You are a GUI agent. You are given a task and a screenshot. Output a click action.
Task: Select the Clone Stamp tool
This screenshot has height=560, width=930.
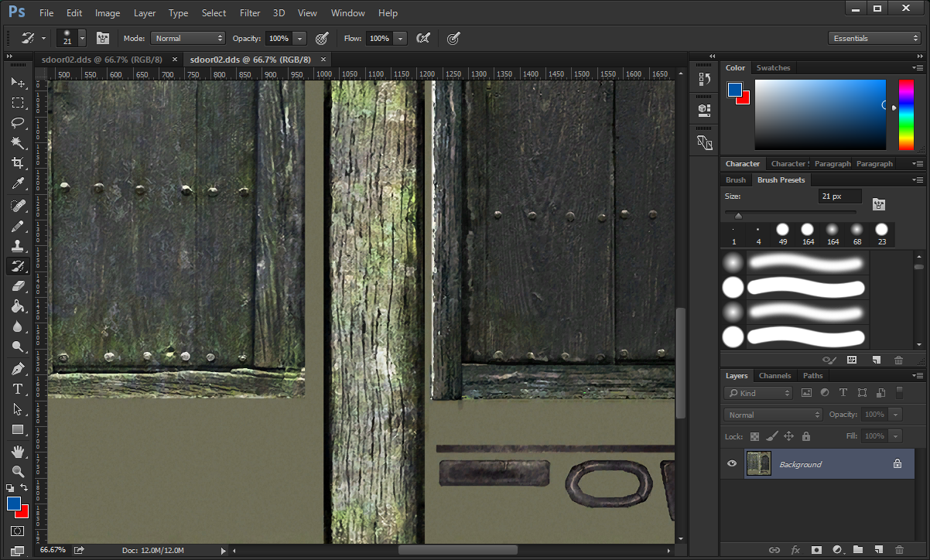(x=18, y=246)
